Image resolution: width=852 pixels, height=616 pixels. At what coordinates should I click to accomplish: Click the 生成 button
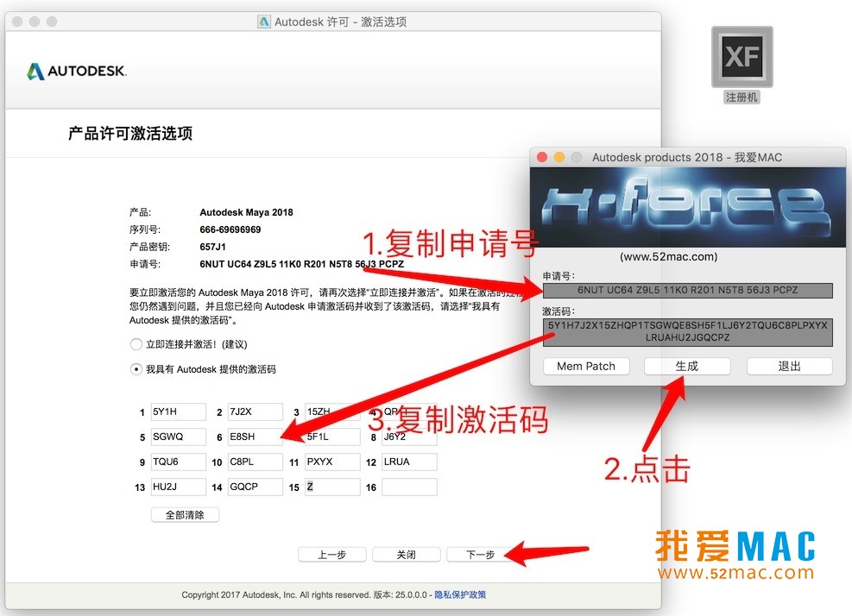(687, 366)
